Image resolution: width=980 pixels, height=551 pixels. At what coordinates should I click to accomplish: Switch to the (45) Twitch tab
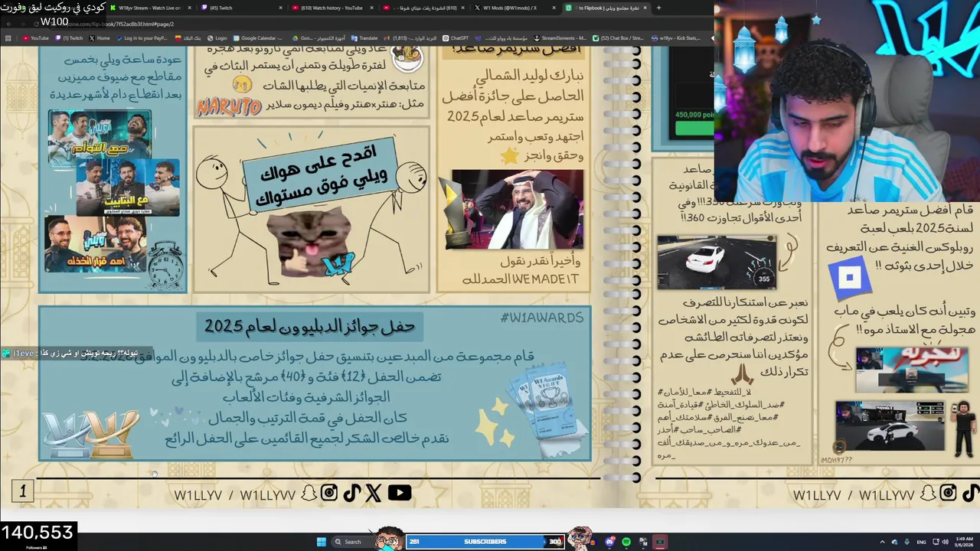[x=241, y=8]
